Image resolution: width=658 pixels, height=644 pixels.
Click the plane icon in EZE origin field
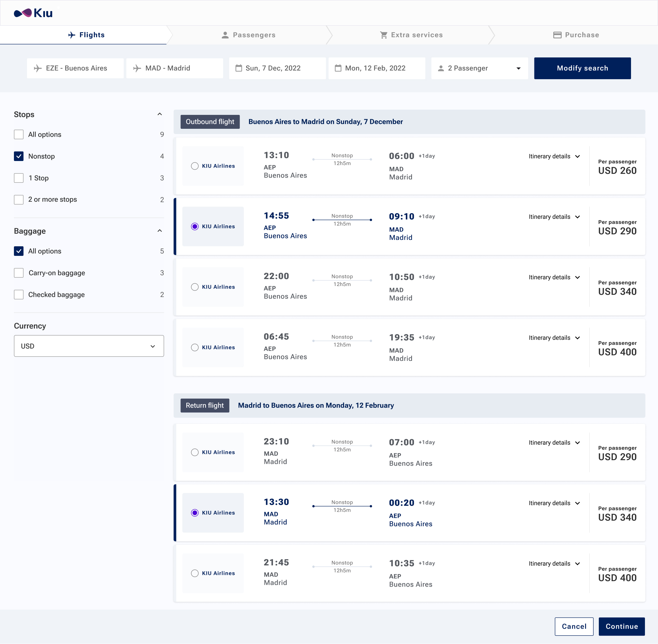click(38, 68)
